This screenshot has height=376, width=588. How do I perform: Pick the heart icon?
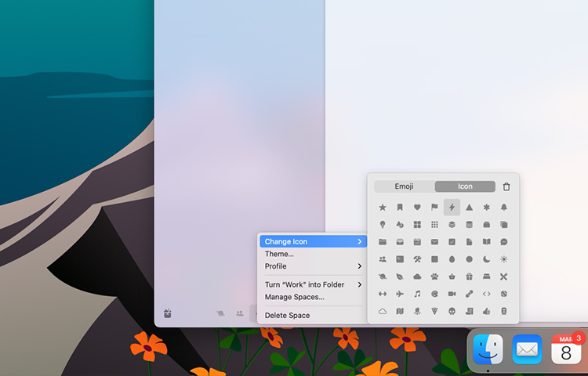[x=417, y=207]
